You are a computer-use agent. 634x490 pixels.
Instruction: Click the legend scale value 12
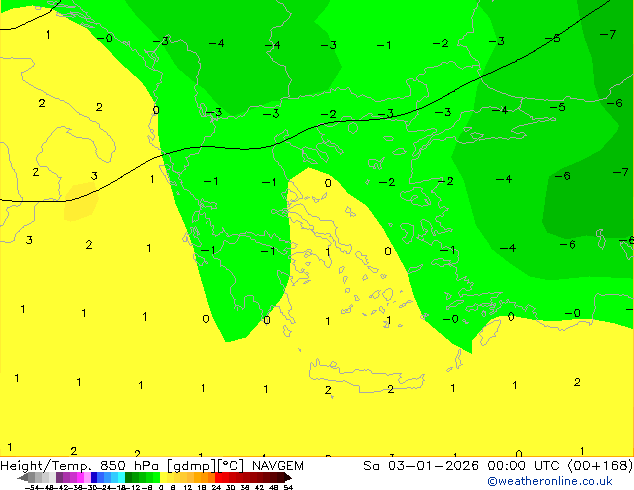pos(188,487)
